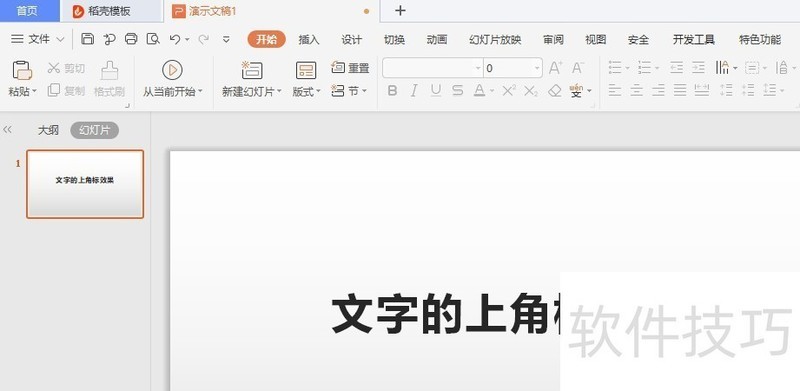Click the Reset (重置) button
The image size is (800, 391).
[x=350, y=67]
